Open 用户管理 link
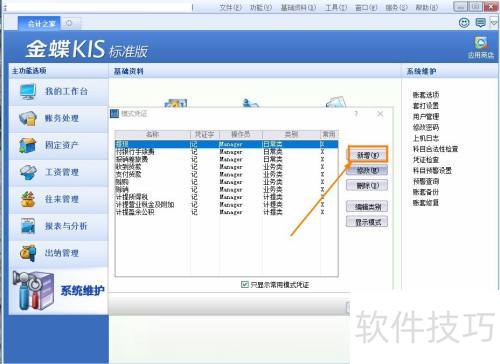500x364 pixels. pyautogui.click(x=426, y=117)
